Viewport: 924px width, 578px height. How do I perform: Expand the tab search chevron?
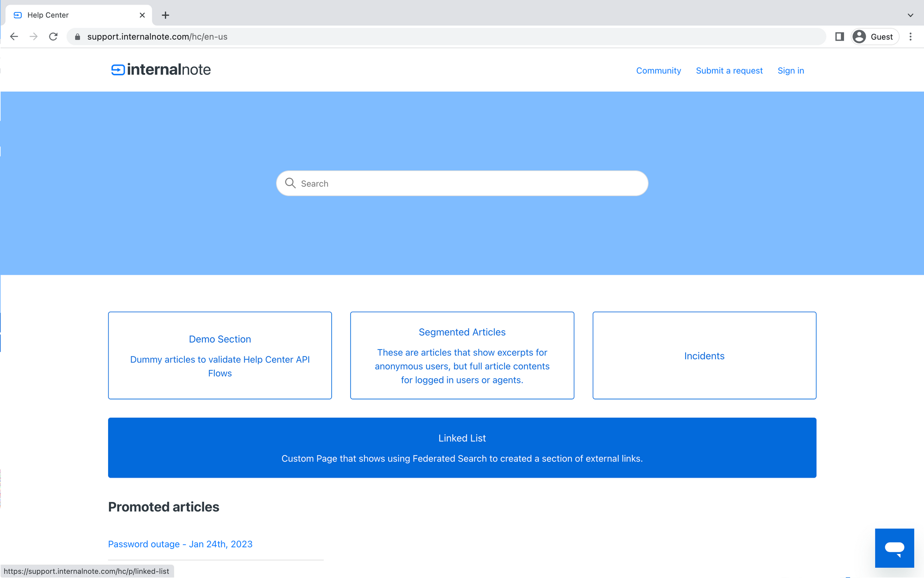tap(910, 15)
